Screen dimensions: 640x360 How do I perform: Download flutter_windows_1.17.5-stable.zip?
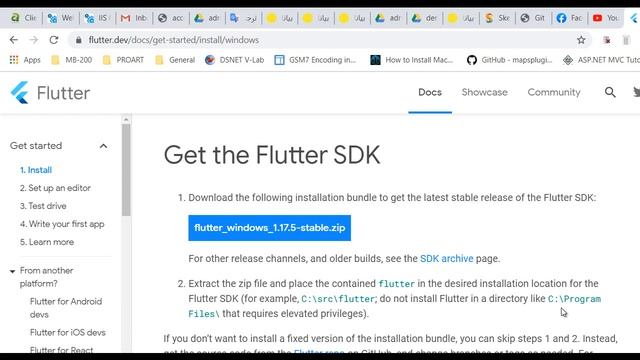click(x=269, y=228)
